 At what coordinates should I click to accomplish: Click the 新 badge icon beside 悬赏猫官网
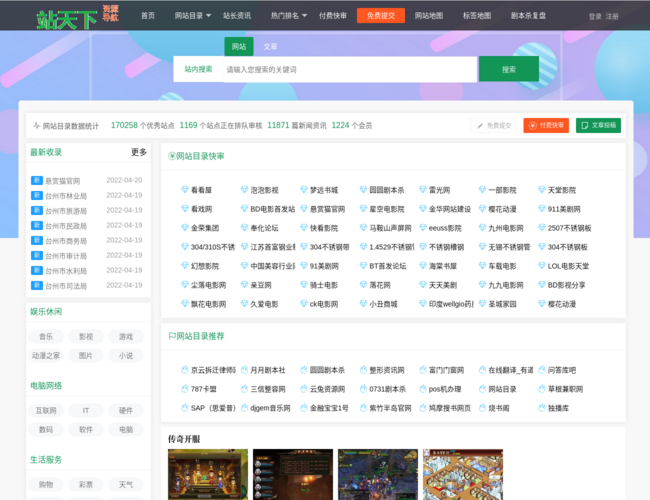click(37, 180)
